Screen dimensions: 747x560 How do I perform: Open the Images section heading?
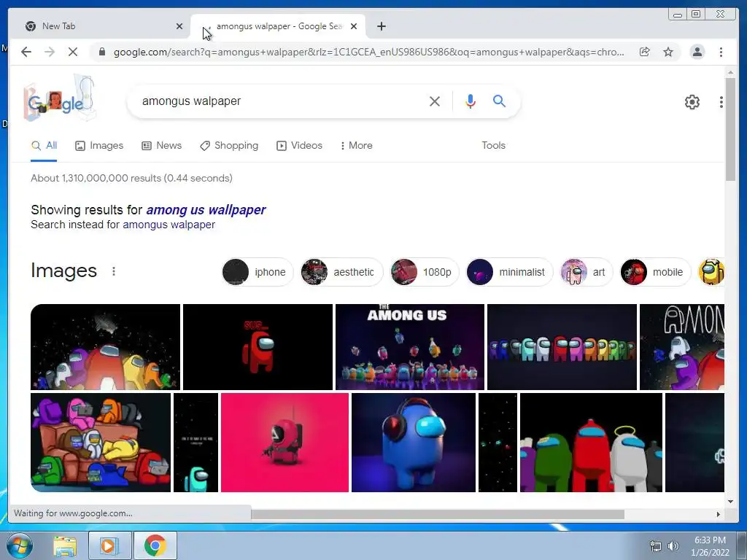(x=64, y=271)
